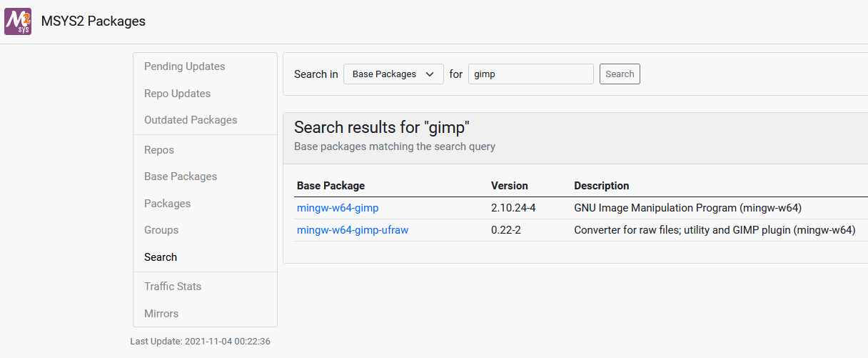Open Groups in the sidebar
Screen dimensions: 868x358
pyautogui.click(x=161, y=230)
